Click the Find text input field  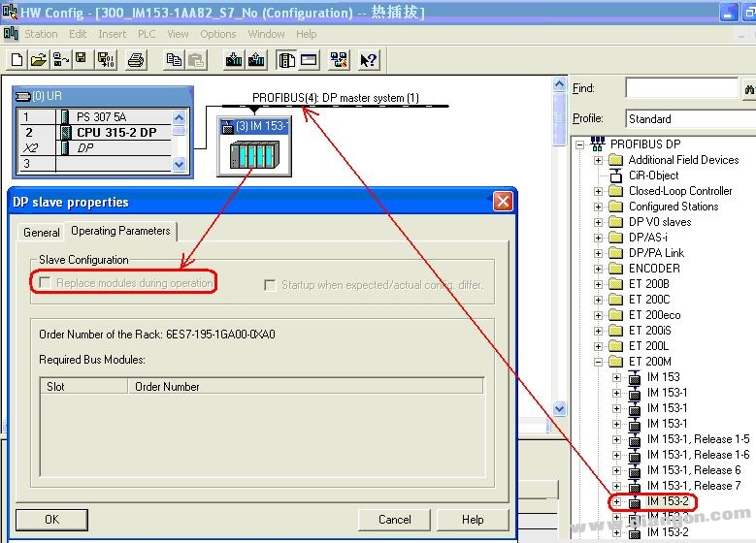coord(681,89)
